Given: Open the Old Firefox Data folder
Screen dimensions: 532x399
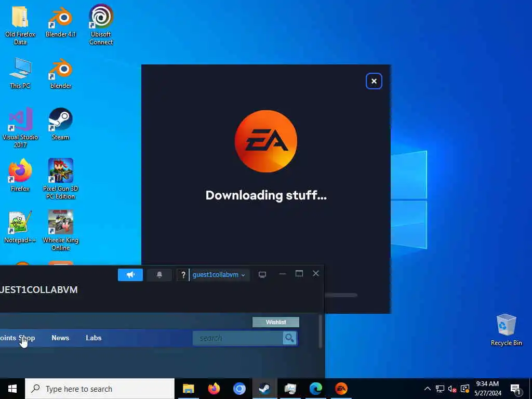Looking at the screenshot, I should [x=20, y=25].
